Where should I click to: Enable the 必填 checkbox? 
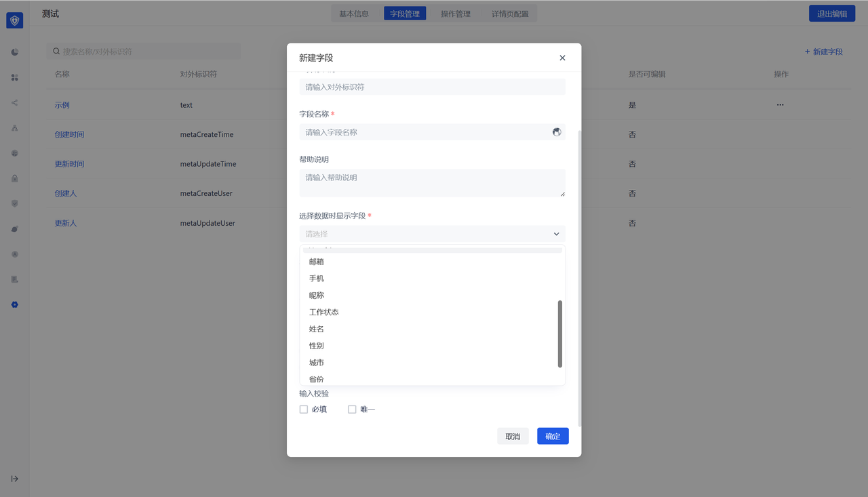[304, 410]
